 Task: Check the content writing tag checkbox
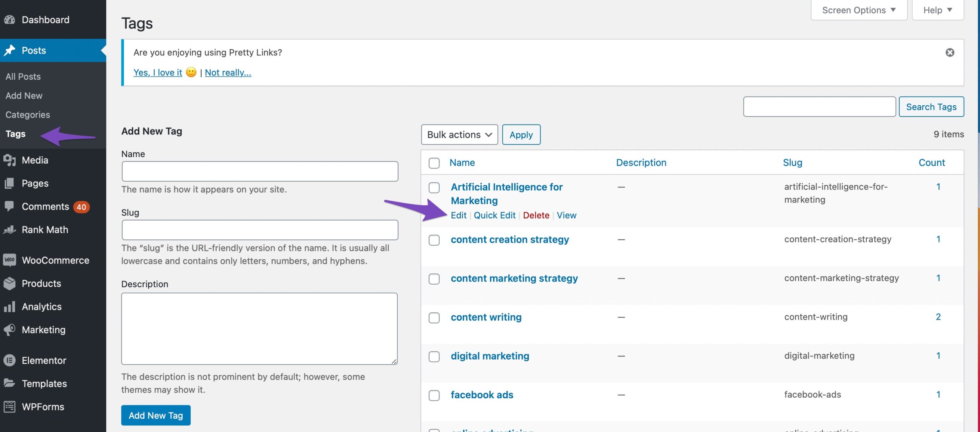click(x=434, y=317)
